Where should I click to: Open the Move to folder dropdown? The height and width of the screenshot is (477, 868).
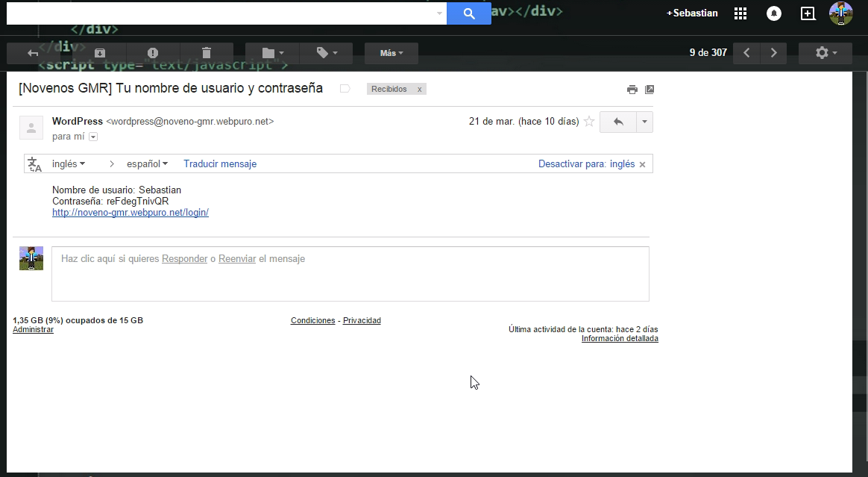point(272,53)
